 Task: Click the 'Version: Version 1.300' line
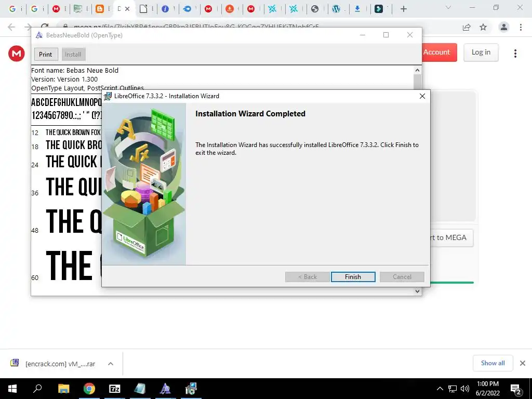pos(64,79)
